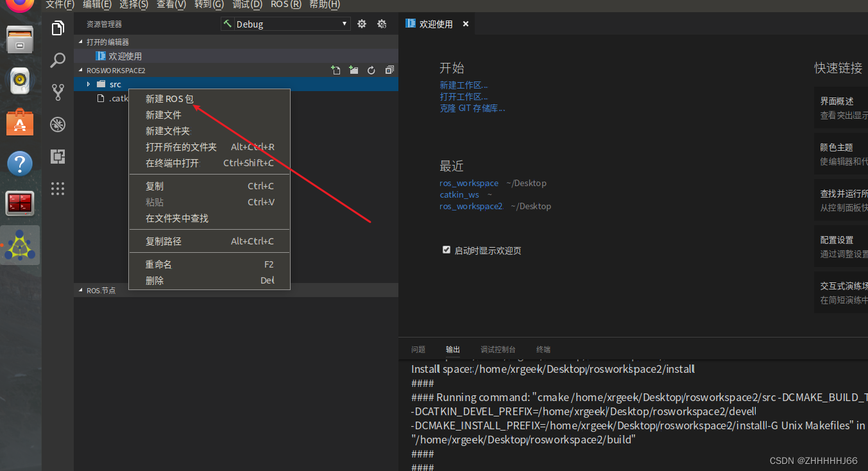Switch to the 调试控制台 panel tab
The image size is (868, 471).
click(x=498, y=349)
